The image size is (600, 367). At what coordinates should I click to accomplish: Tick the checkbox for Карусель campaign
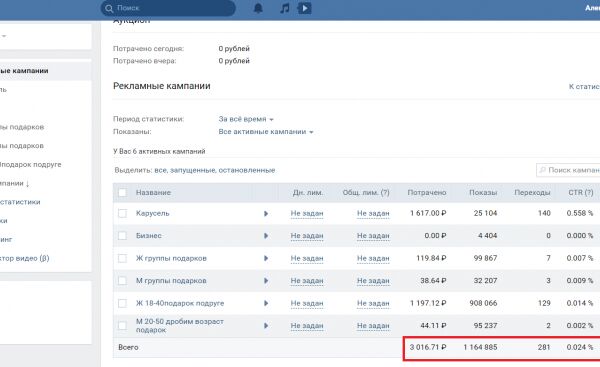pyautogui.click(x=122, y=214)
